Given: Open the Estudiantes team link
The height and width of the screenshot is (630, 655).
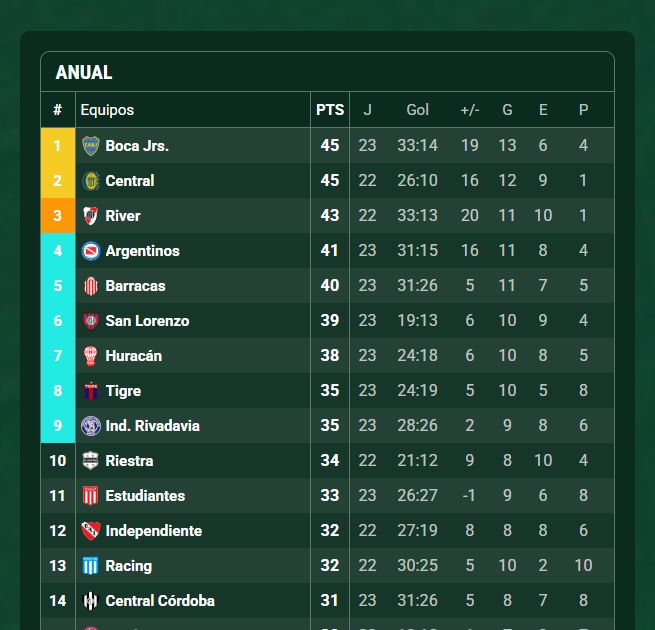Looking at the screenshot, I should 145,496.
